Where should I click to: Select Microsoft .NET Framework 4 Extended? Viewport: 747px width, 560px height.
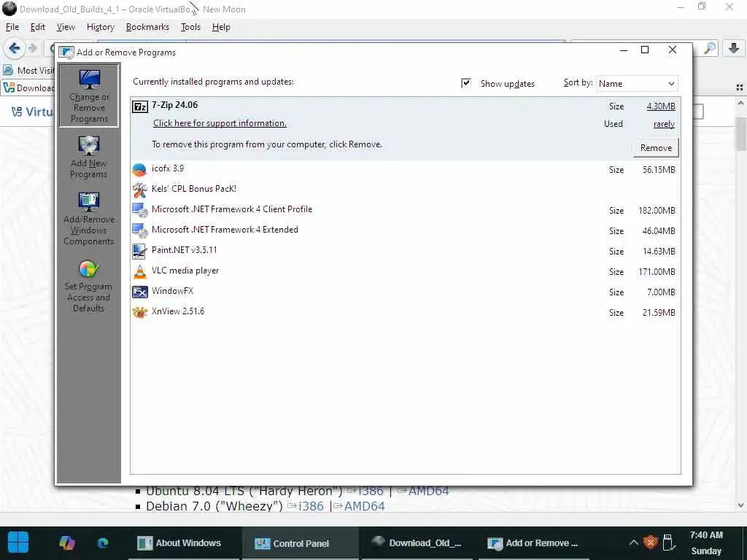406,230
